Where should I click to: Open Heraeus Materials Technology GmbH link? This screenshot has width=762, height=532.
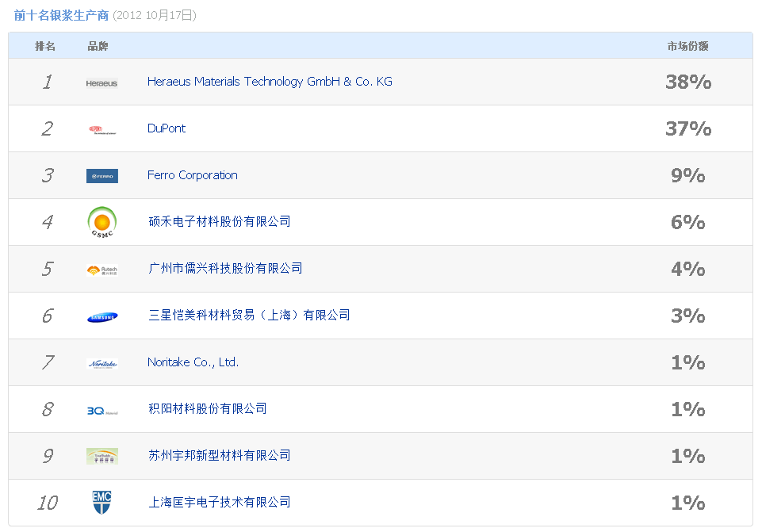pyautogui.click(x=270, y=82)
